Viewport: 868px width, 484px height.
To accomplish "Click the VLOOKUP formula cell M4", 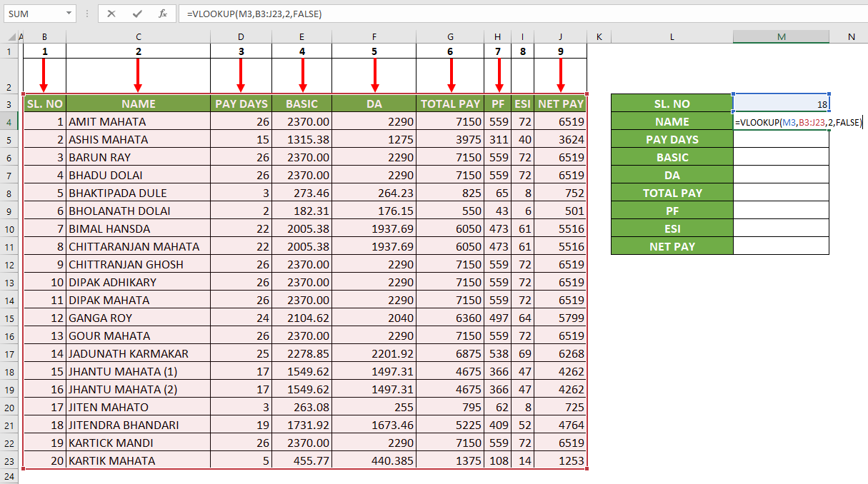I will (781, 122).
